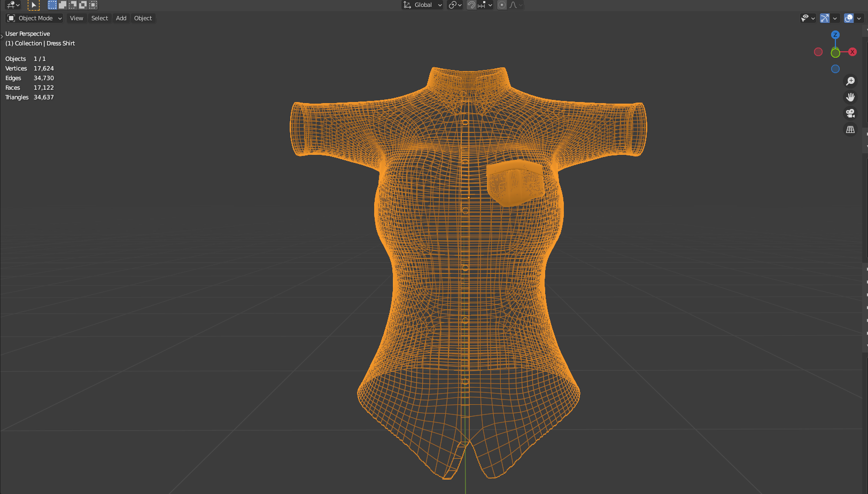The height and width of the screenshot is (494, 868).
Task: Click the red X axis gizmo ball
Action: click(x=852, y=52)
